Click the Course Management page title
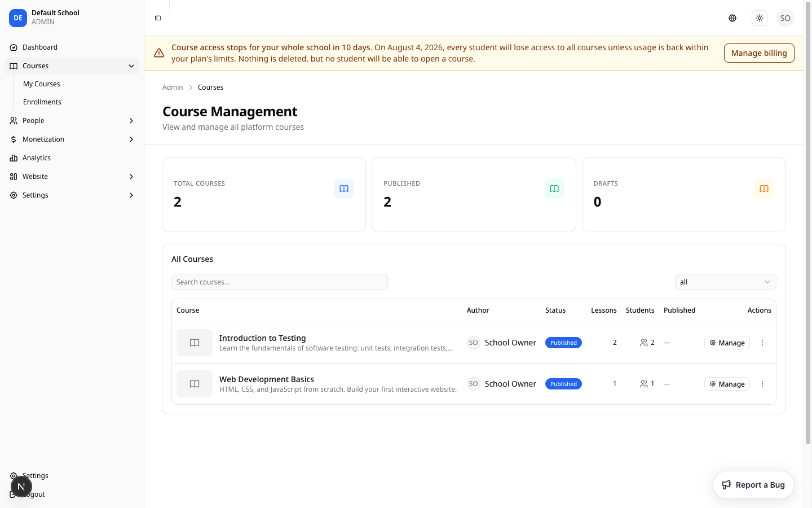Viewport: 812px width, 508px height. coord(230,111)
